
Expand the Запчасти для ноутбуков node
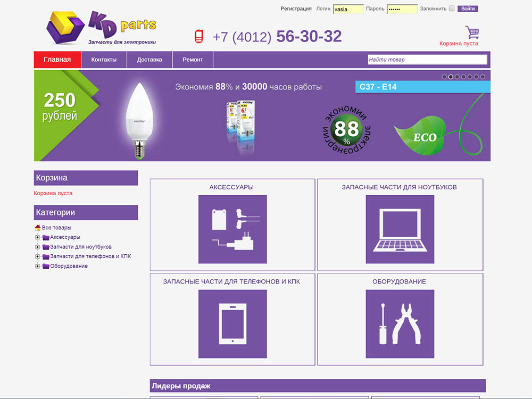[x=37, y=247]
